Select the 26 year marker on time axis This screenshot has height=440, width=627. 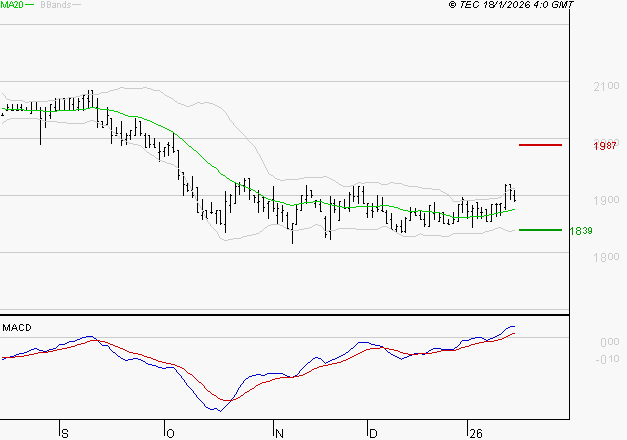coord(476,434)
